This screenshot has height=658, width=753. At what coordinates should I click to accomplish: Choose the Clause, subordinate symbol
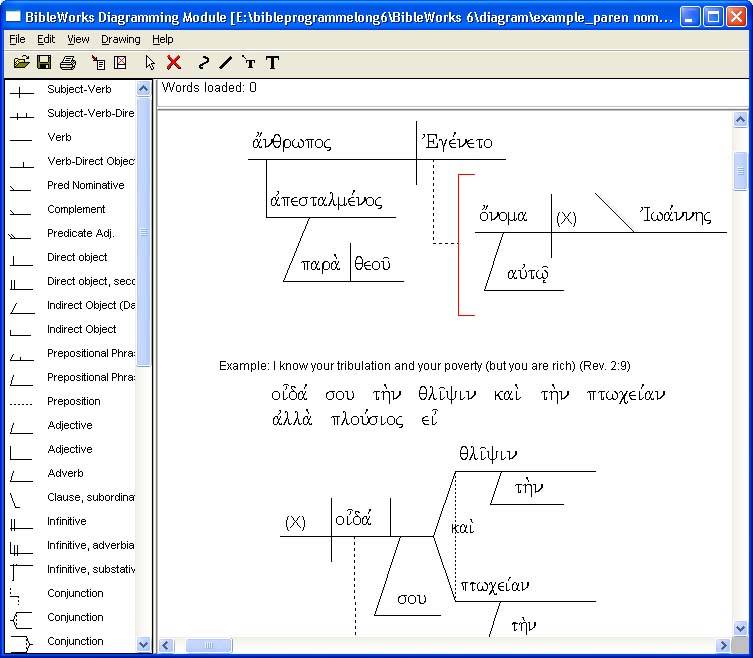(x=15, y=500)
